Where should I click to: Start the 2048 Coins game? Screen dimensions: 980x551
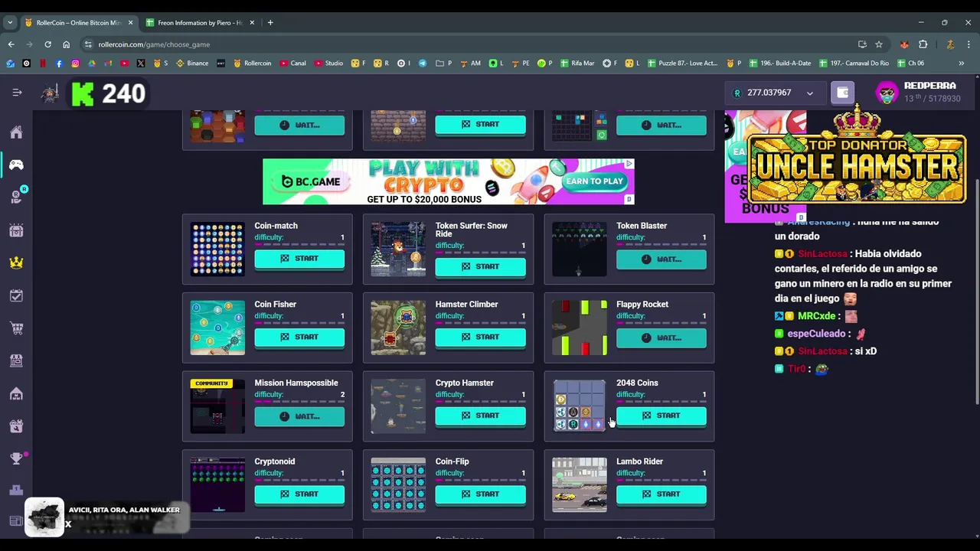(661, 416)
